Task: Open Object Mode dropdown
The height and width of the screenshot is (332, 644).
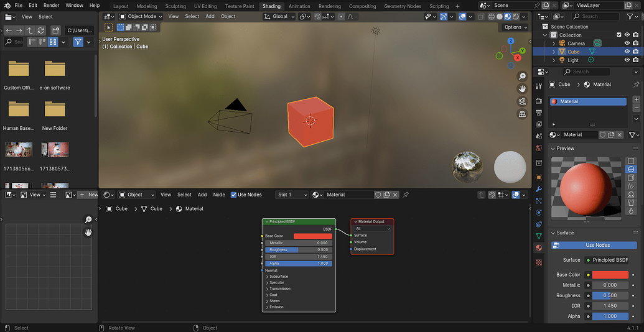Action: click(141, 16)
